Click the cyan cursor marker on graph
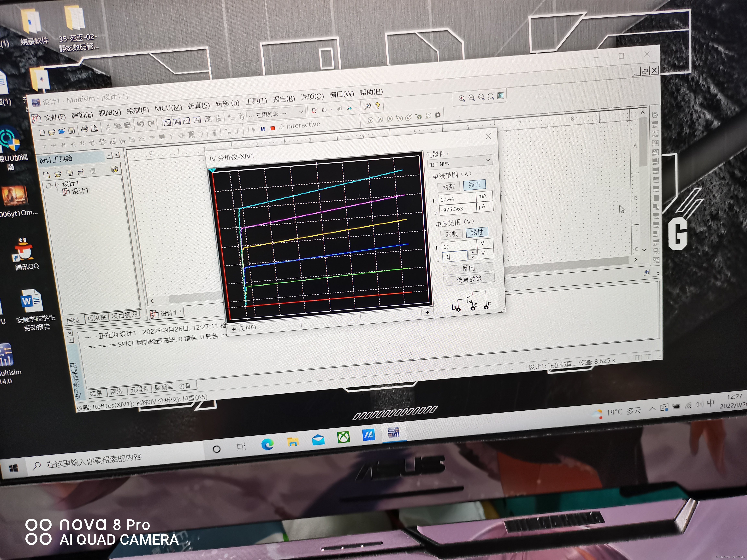This screenshot has height=560, width=747. (212, 170)
